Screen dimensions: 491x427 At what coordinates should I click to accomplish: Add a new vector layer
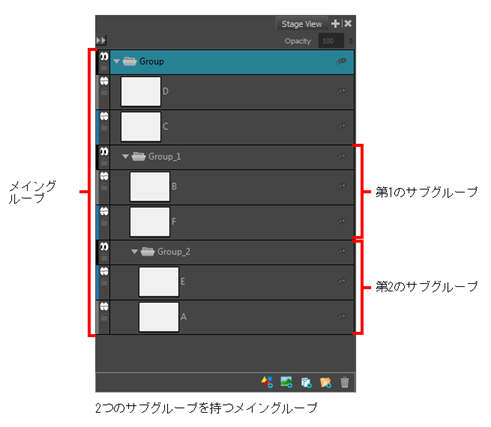point(267,382)
